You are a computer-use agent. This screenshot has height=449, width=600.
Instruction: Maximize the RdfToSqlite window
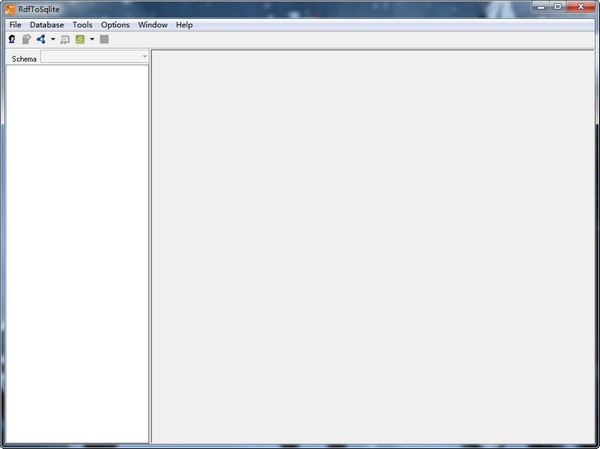(558, 7)
